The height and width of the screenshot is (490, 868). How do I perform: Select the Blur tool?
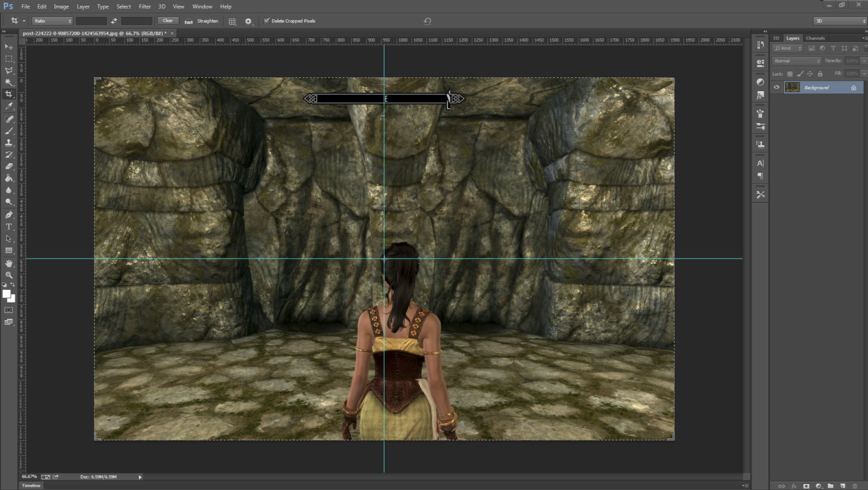click(9, 190)
